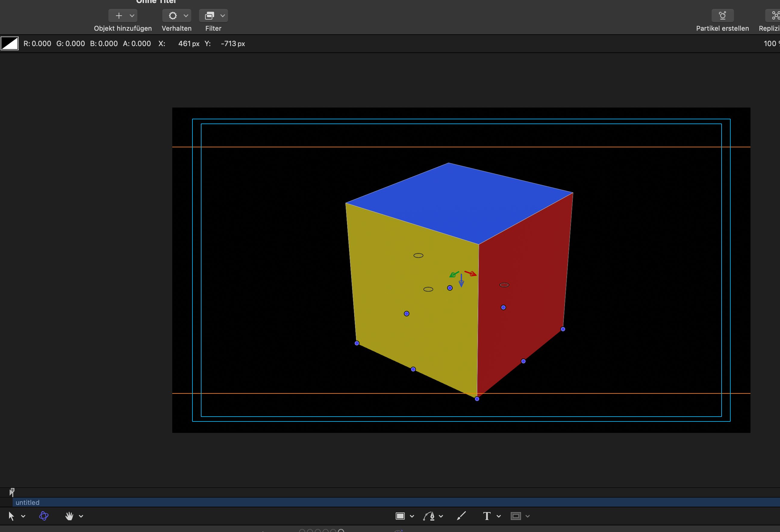Image resolution: width=780 pixels, height=532 pixels.
Task: Open the Select tool options chevron
Action: point(23,516)
